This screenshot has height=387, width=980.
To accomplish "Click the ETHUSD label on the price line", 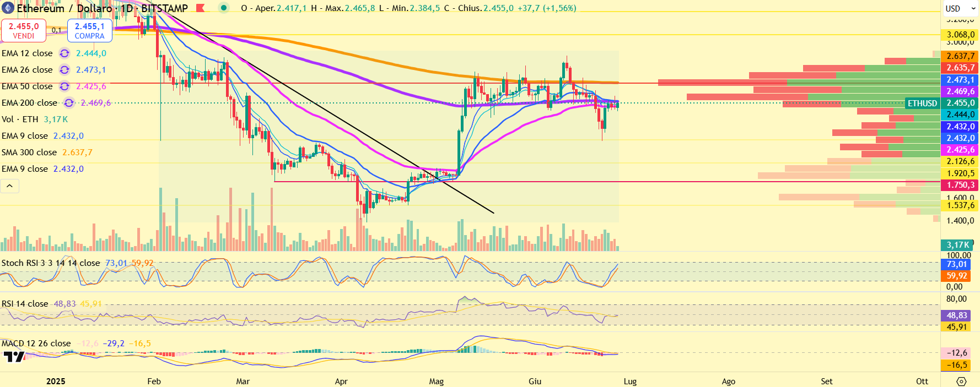I will (x=922, y=103).
